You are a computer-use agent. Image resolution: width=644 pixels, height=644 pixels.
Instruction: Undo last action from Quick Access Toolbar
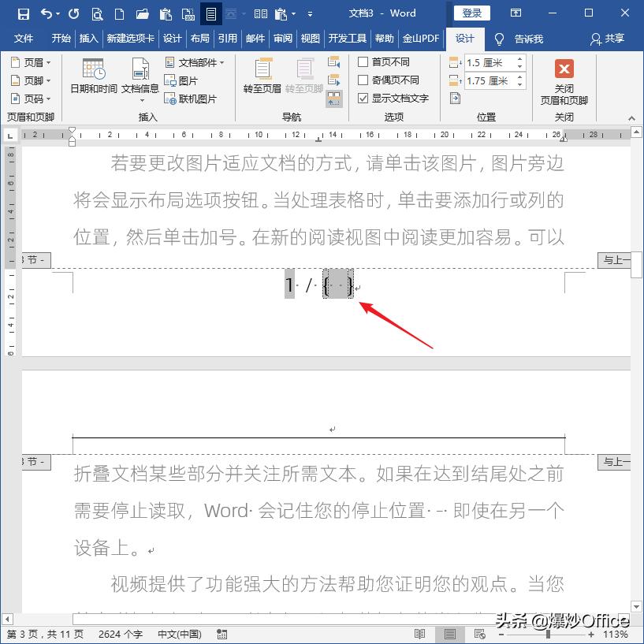point(44,13)
